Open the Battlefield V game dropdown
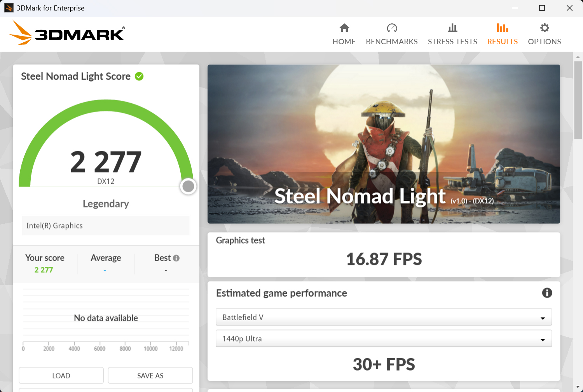This screenshot has height=392, width=583. (384, 317)
